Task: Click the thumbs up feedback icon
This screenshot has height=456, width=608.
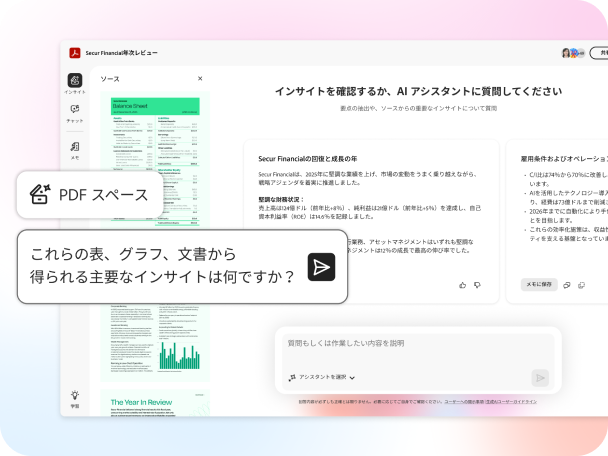Action: pyautogui.click(x=463, y=285)
